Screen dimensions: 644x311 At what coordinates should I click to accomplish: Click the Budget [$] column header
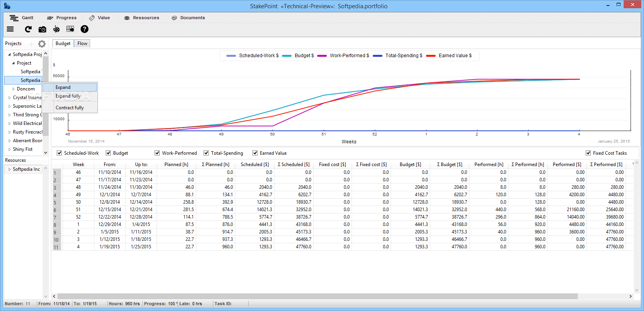point(410,165)
